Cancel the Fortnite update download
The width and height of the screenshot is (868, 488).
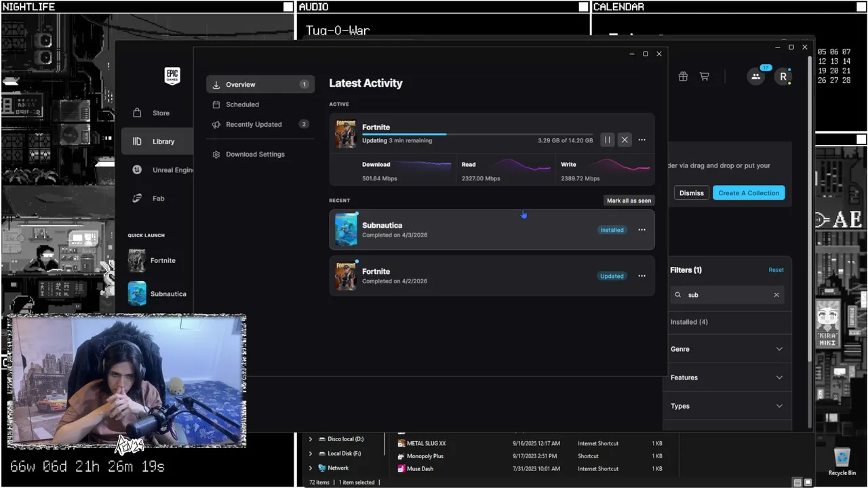625,140
